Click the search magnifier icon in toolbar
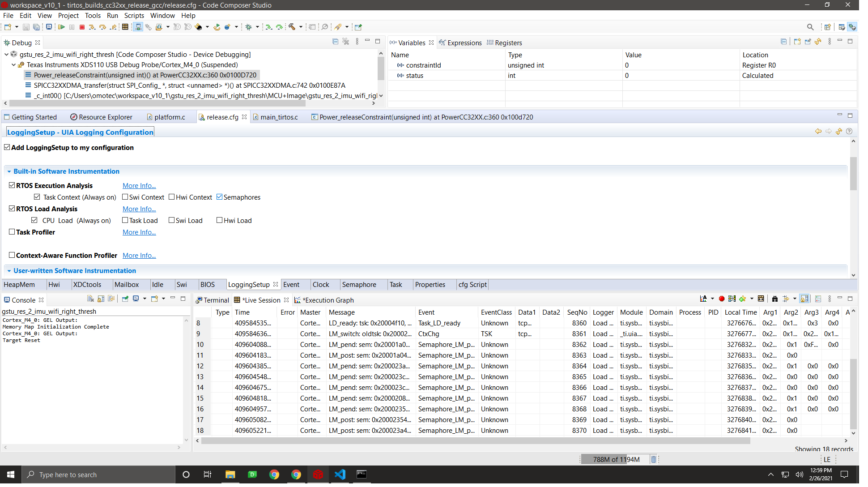The height and width of the screenshot is (487, 868). coord(810,27)
